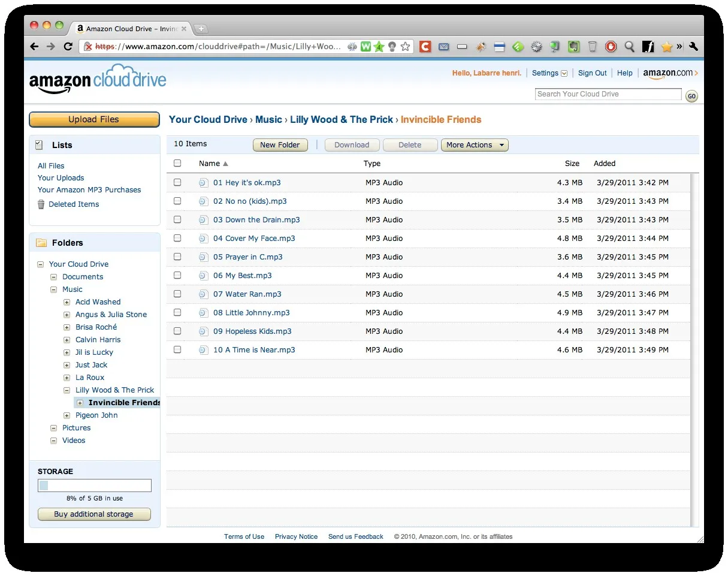Viewport: 728px width, 576px height.
Task: Click the audio file icon for 05 Prayer in C.mp3
Action: [x=203, y=257]
